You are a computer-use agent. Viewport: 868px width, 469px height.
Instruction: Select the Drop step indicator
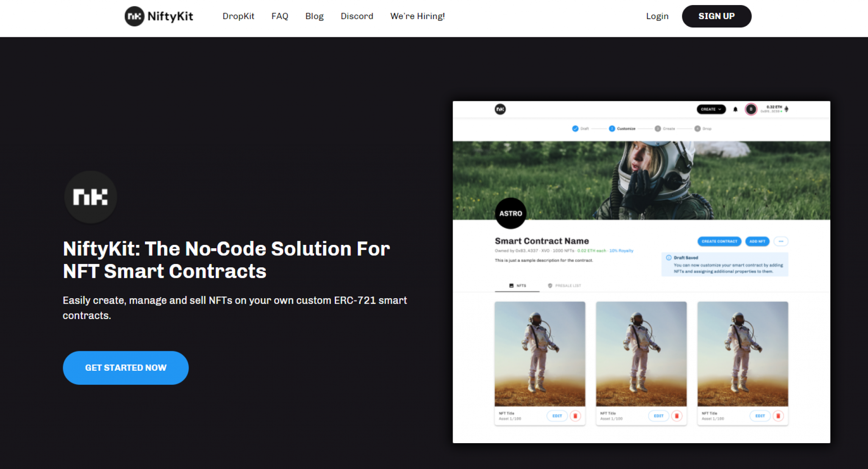click(x=703, y=128)
